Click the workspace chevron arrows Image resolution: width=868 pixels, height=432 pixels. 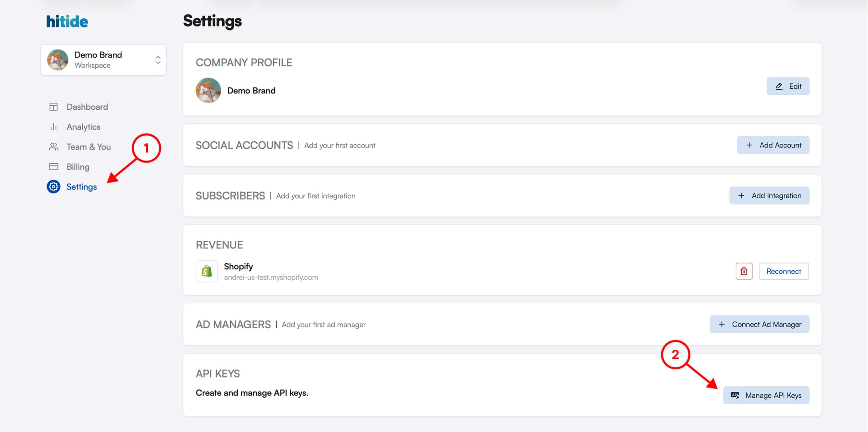158,60
